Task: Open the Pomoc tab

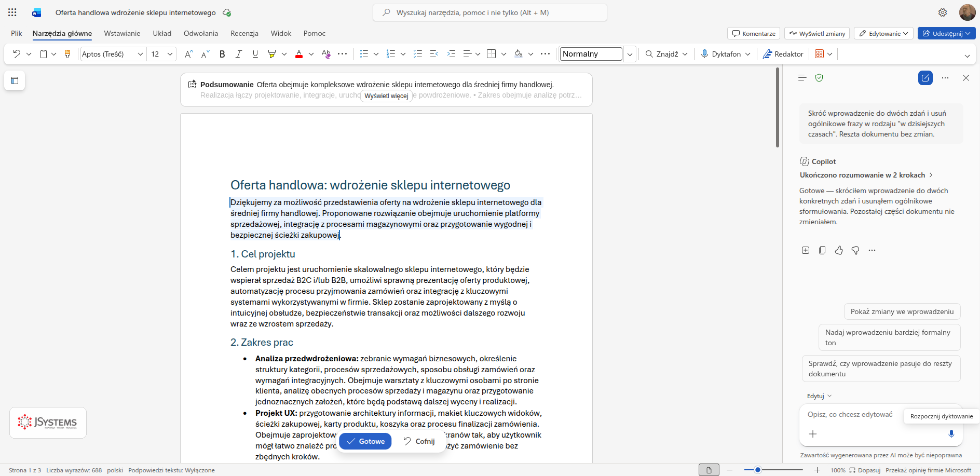Action: click(x=315, y=33)
